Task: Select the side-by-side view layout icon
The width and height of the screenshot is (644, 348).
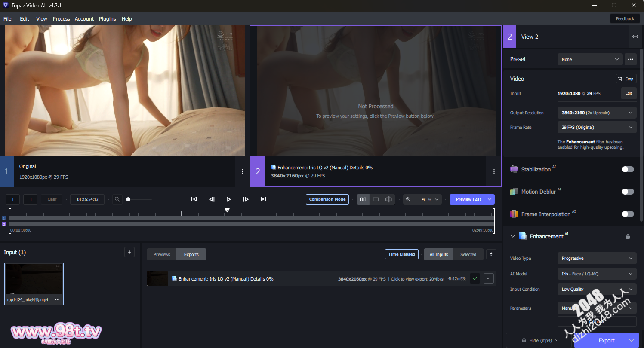Action: 363,199
